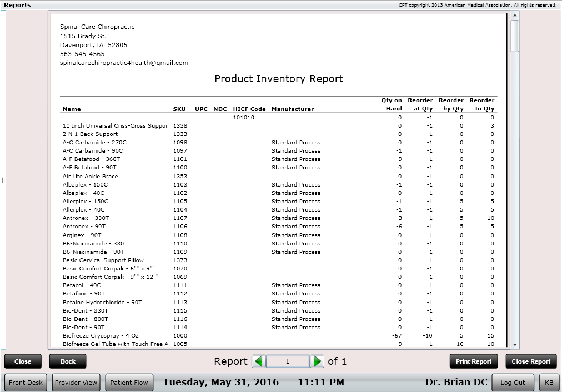Close the current report
Viewport: 562px width, 392px height.
(530, 361)
